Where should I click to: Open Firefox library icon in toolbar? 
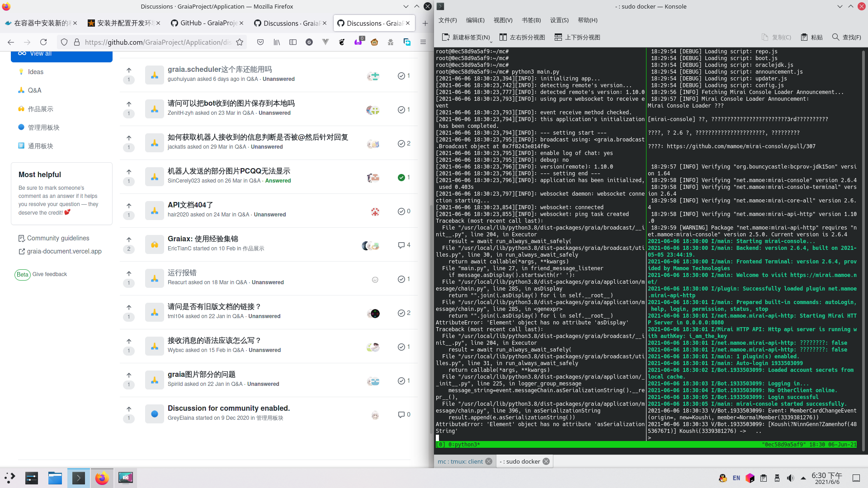(x=277, y=42)
